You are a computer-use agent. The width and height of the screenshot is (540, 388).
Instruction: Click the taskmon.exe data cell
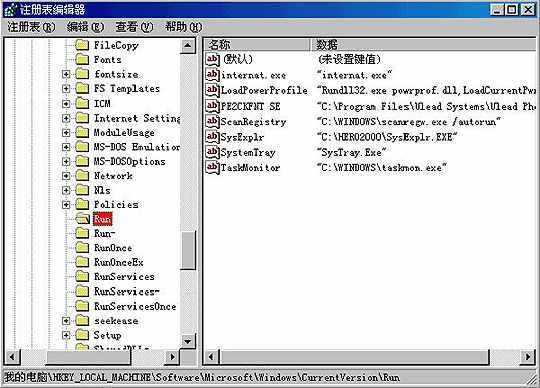tap(382, 168)
